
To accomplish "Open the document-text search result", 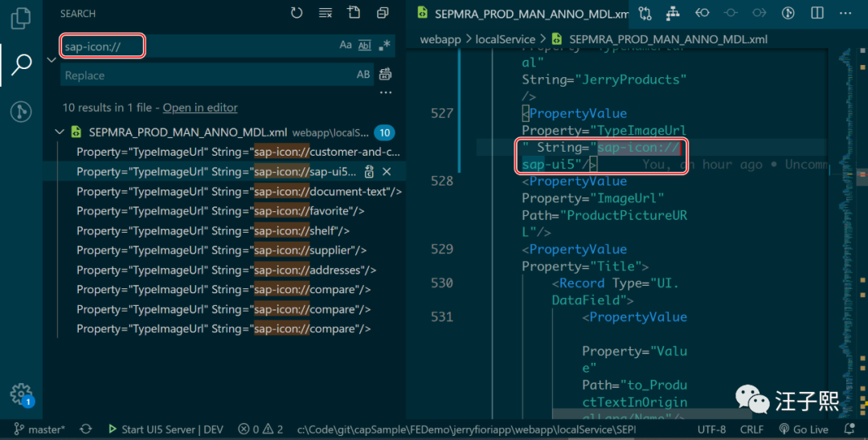I will [x=239, y=191].
